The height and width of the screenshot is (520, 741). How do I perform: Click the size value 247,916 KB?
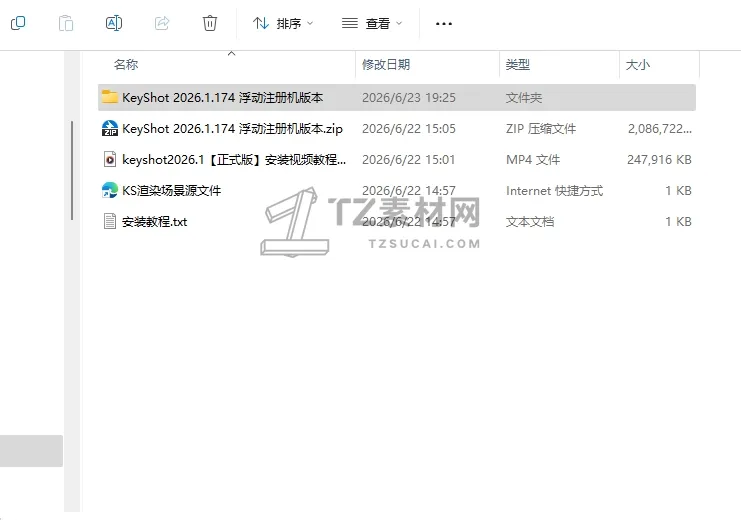(659, 160)
